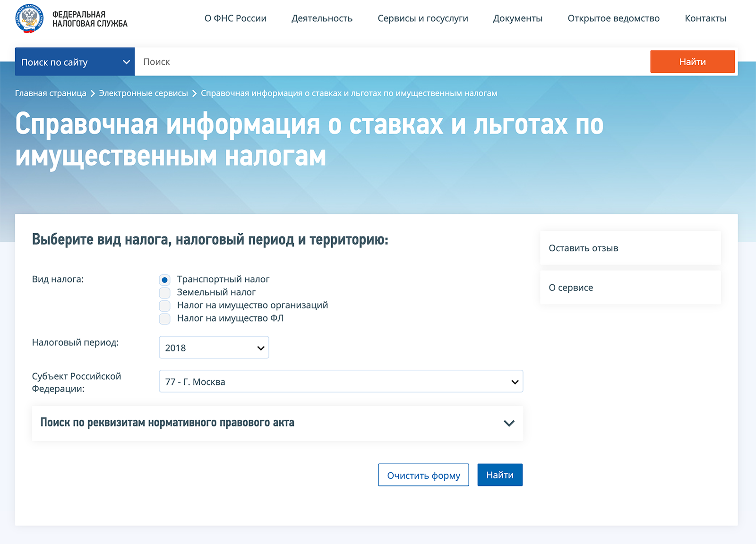Expand Поиск по реквизитам нормативного правового акта
Screen dimensions: 756x544
pyautogui.click(x=277, y=423)
